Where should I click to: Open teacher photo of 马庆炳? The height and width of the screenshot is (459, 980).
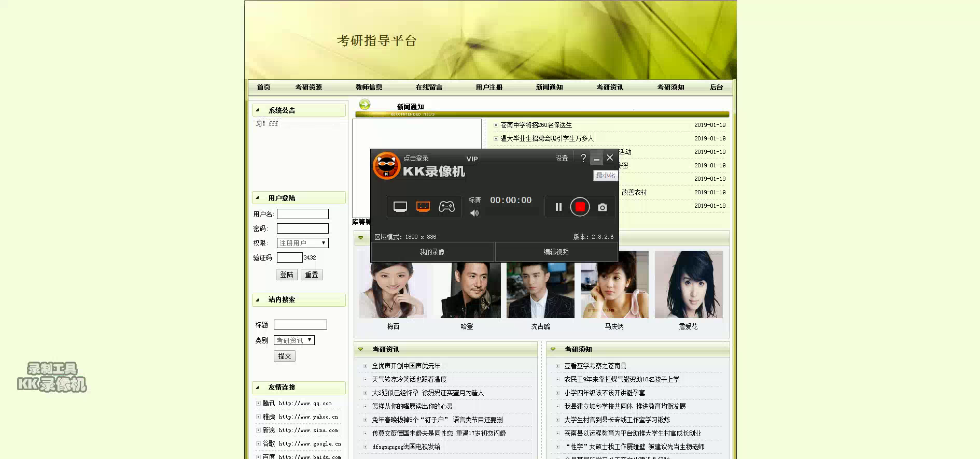tap(614, 284)
